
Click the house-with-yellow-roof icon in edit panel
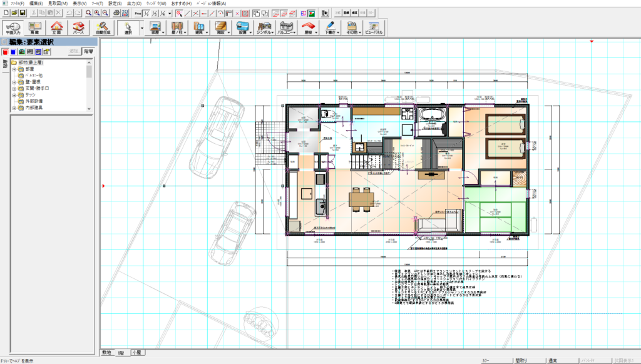pyautogui.click(x=47, y=52)
